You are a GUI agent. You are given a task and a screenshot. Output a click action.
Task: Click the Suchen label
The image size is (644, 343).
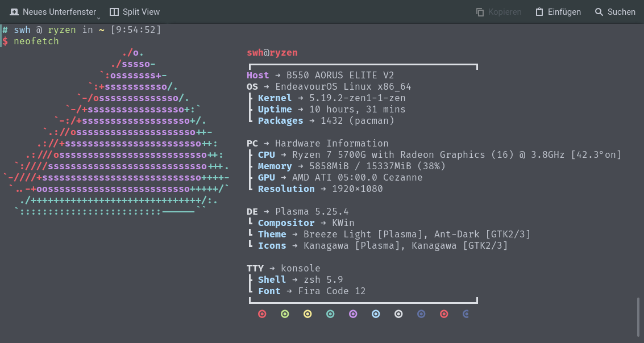point(621,12)
